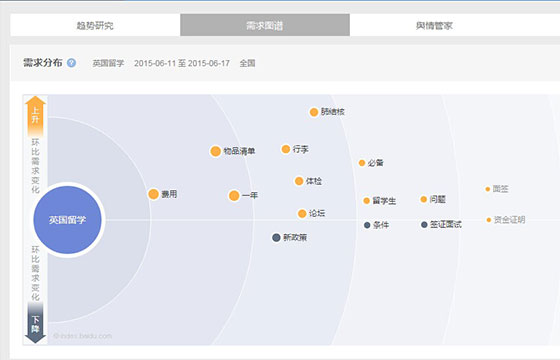Click the orange 费用 keyword dot
The height and width of the screenshot is (360, 560).
point(154,194)
